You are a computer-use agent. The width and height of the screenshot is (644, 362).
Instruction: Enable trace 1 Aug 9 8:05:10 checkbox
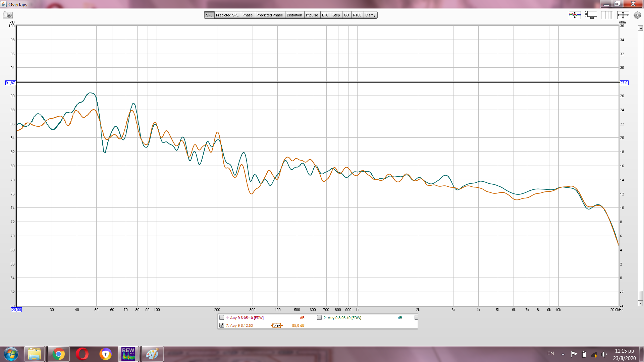(x=222, y=318)
